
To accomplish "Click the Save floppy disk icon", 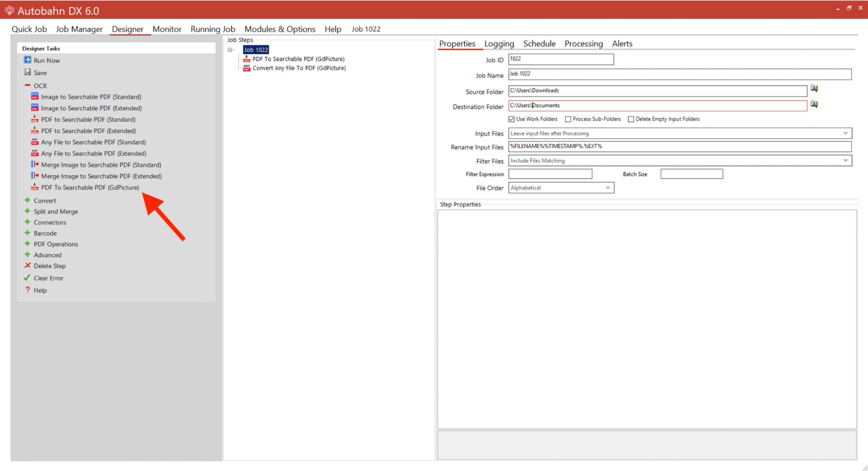I will [x=27, y=72].
